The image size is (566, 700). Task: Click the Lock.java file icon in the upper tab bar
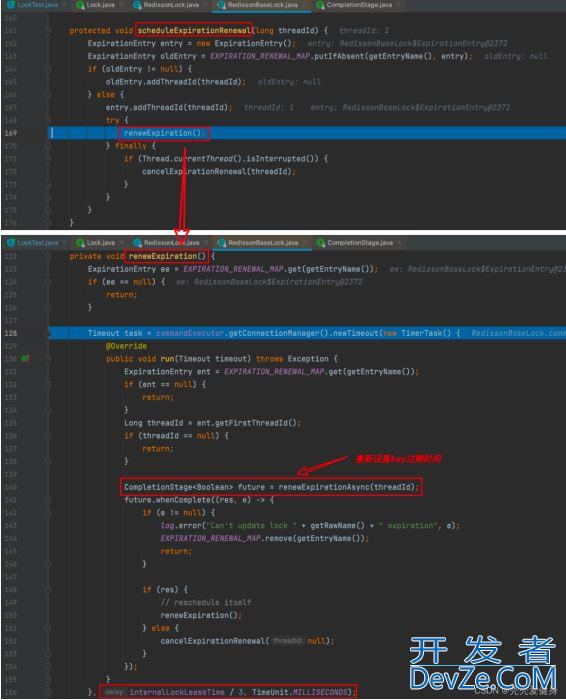pyautogui.click(x=80, y=5)
